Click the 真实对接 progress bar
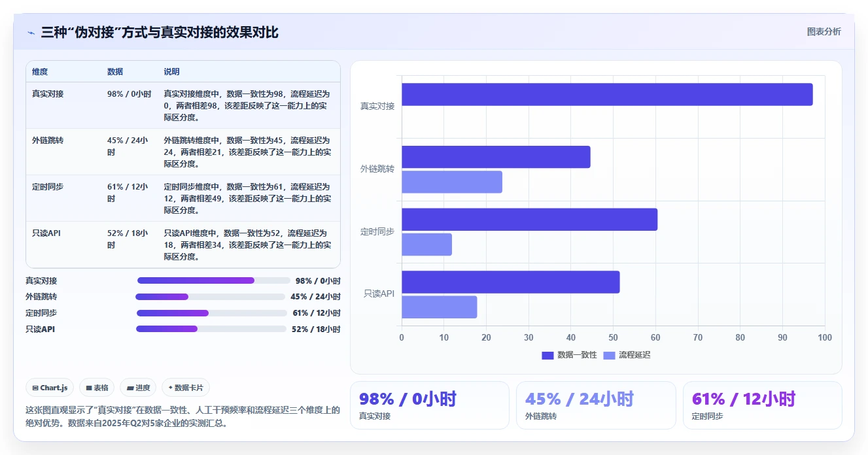 click(x=213, y=280)
